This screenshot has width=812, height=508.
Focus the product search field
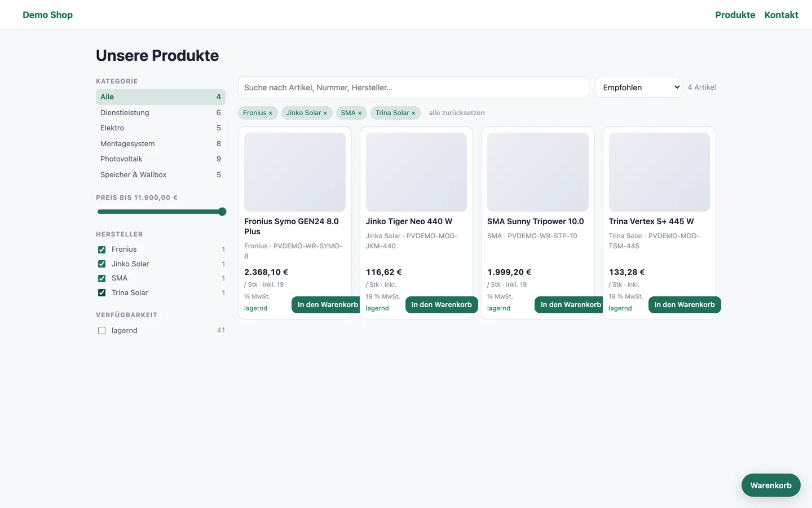pyautogui.click(x=413, y=87)
